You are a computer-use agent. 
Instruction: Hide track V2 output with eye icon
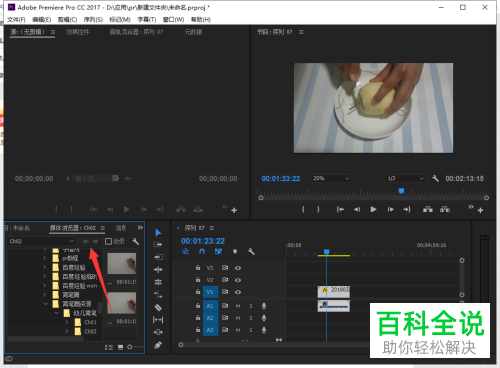tap(238, 280)
